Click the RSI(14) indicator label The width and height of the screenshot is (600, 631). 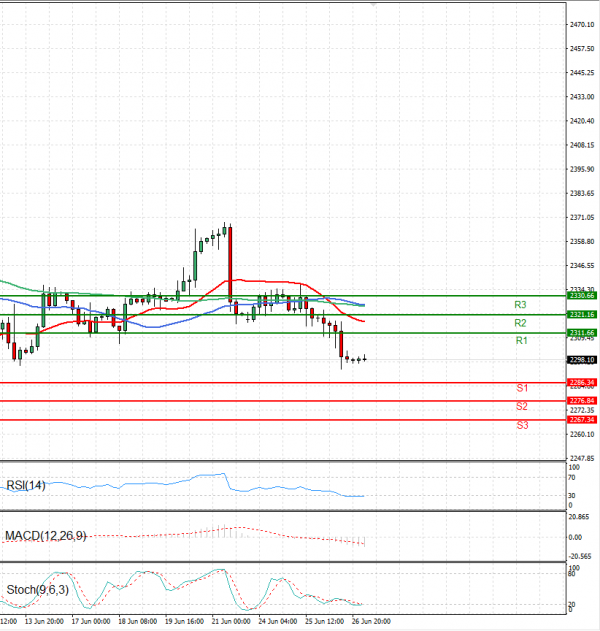pyautogui.click(x=26, y=485)
